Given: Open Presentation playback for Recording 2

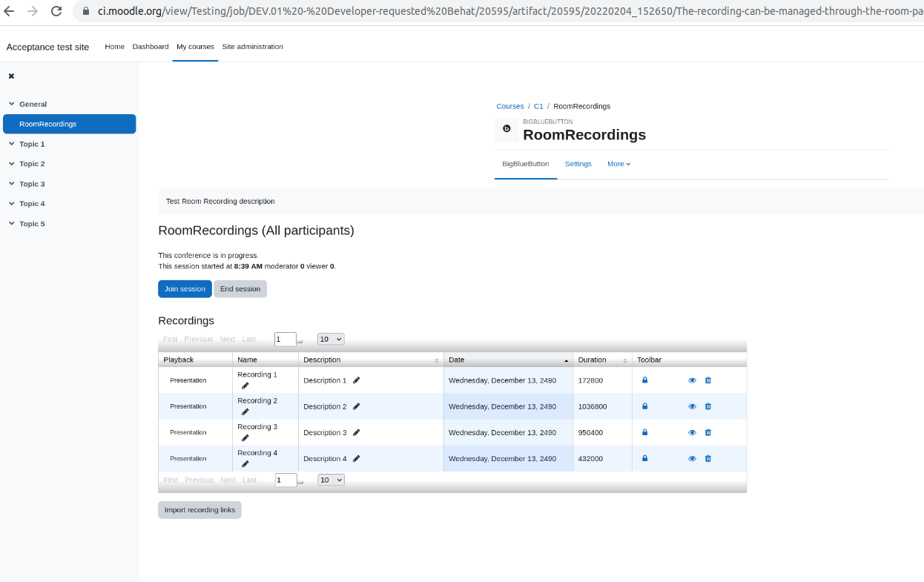Looking at the screenshot, I should pyautogui.click(x=188, y=406).
